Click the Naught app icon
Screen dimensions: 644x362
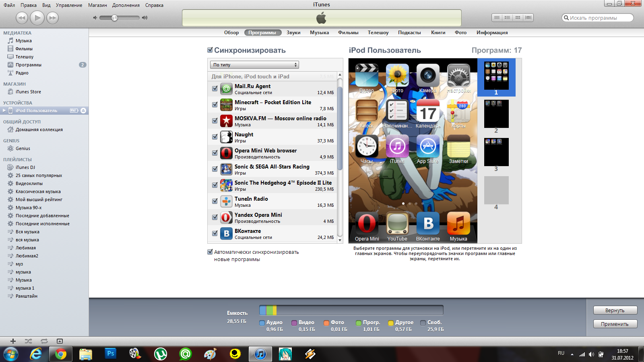click(x=226, y=137)
